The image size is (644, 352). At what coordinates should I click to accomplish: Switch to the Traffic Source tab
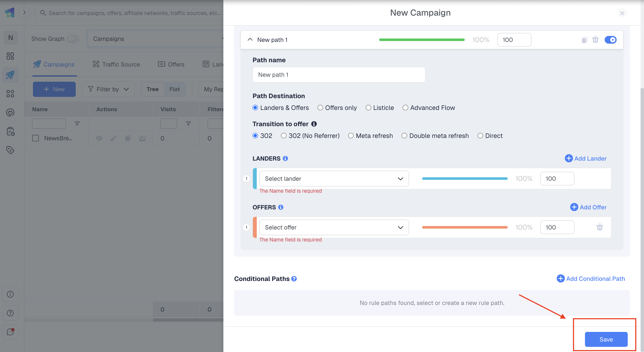click(x=116, y=64)
